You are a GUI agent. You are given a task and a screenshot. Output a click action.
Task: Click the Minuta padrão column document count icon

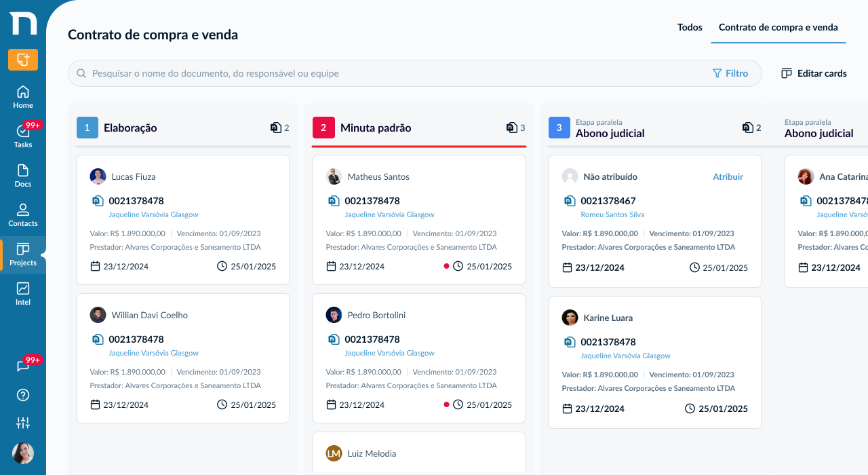pyautogui.click(x=511, y=128)
